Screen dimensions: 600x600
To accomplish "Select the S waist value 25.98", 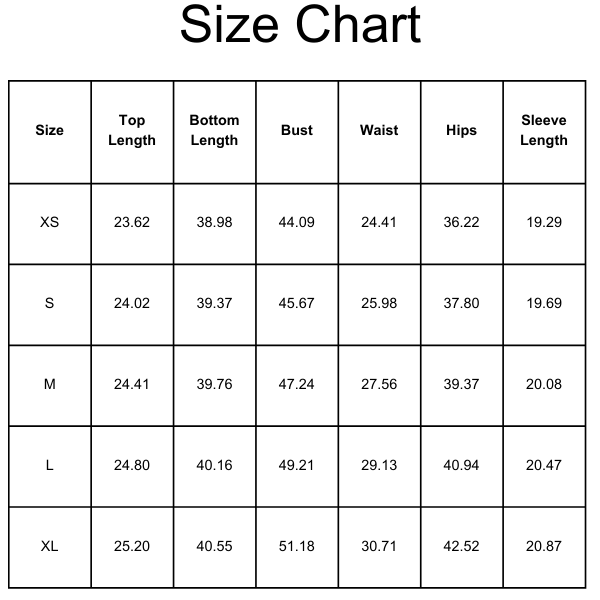I will 379,303.
